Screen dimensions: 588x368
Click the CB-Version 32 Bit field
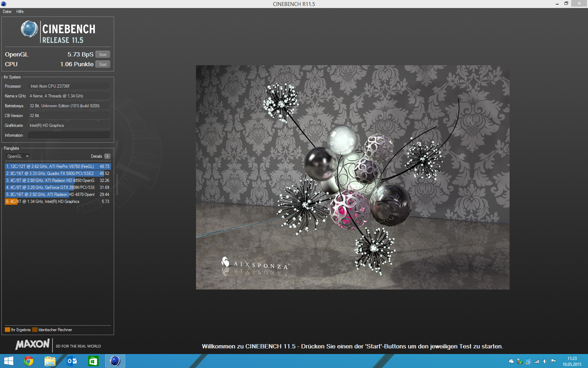[69, 116]
